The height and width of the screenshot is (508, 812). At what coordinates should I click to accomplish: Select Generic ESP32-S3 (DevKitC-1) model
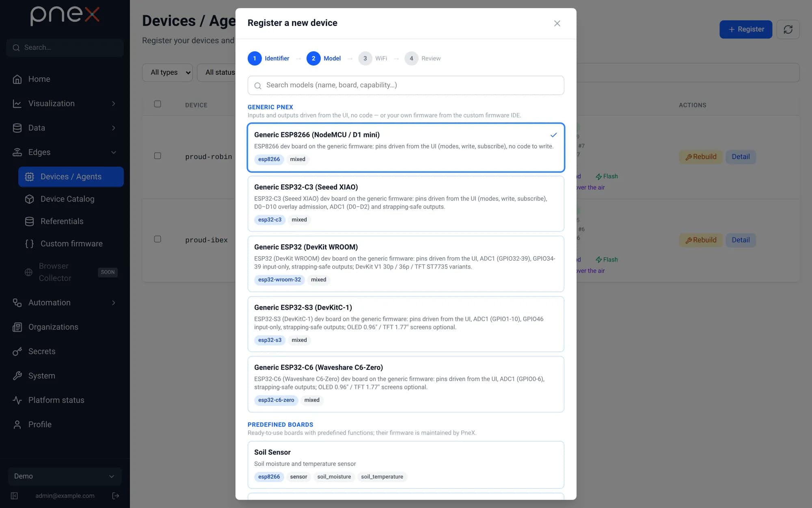(x=406, y=324)
